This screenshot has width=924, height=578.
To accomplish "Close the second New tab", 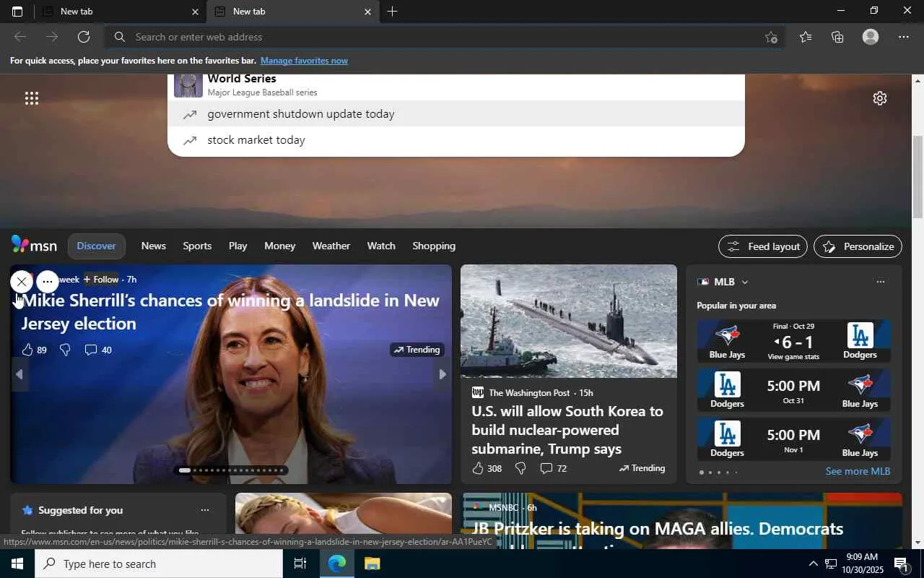I will 367,12.
